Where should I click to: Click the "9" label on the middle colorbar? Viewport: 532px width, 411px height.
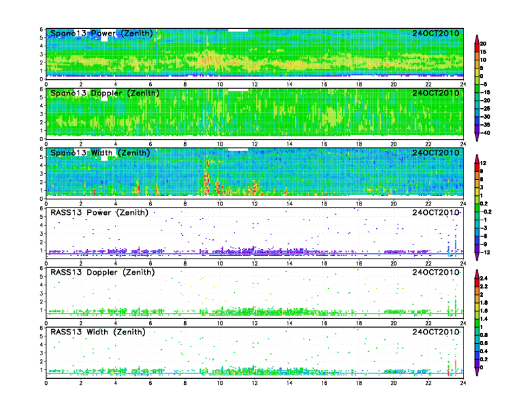tap(482, 171)
